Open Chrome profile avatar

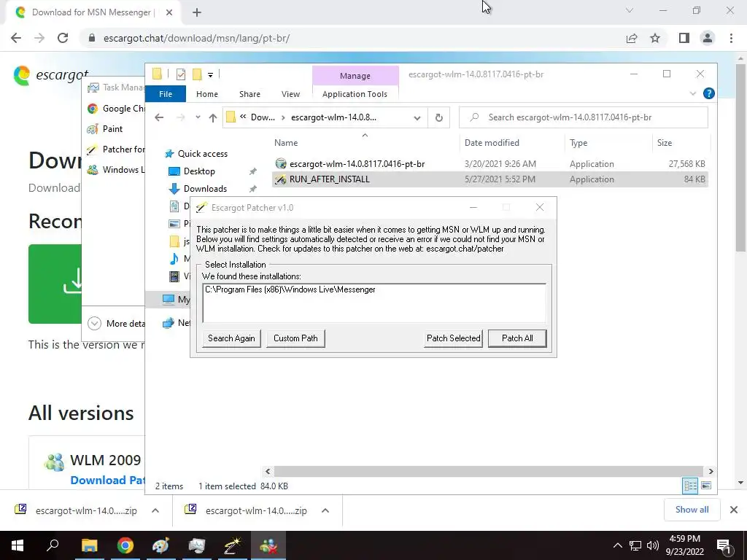(708, 38)
